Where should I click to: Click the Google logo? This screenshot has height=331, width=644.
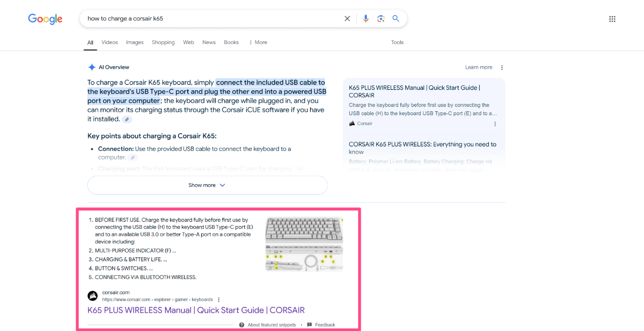point(45,19)
